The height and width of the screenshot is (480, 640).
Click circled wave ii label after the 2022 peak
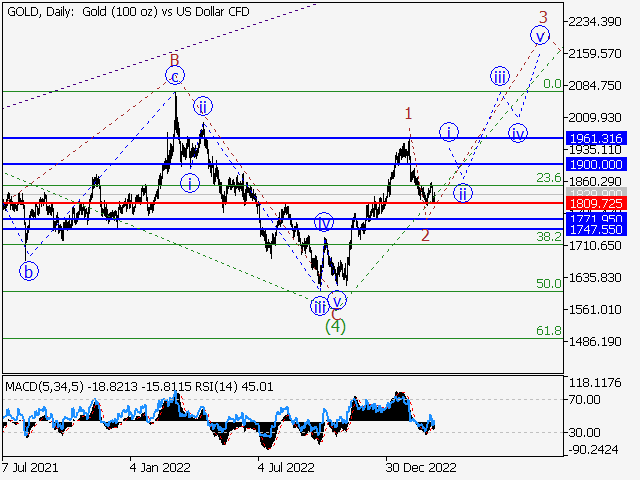tap(203, 107)
